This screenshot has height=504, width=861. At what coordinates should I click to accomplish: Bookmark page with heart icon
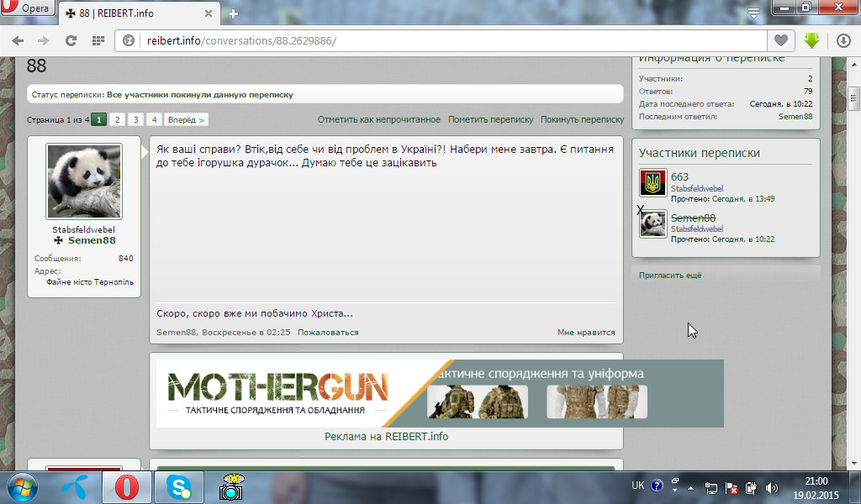781,40
